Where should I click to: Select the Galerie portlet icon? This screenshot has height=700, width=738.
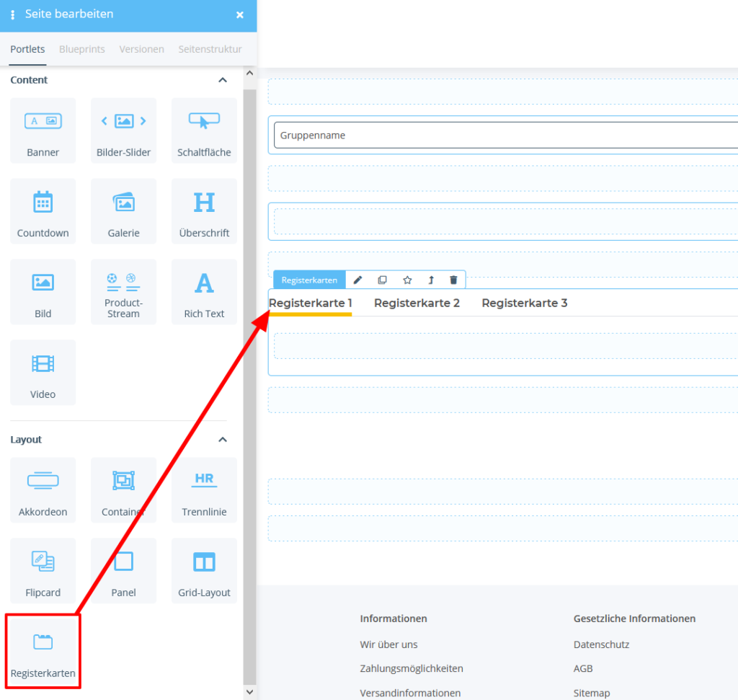[123, 211]
